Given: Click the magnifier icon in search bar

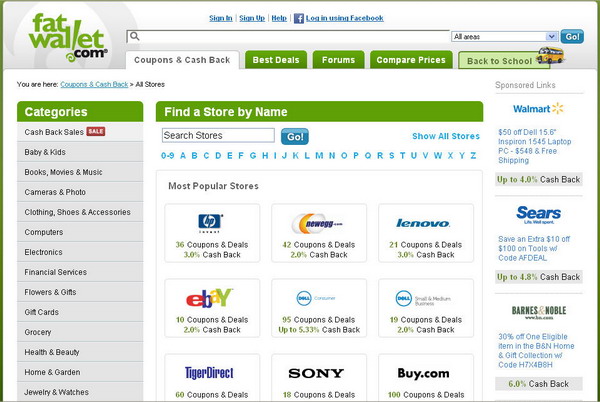Looking at the screenshot, I should 134,36.
